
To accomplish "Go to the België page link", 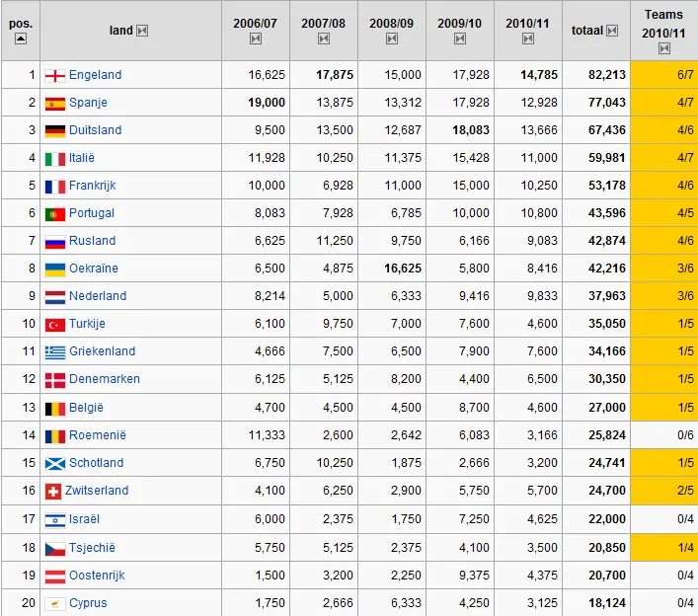I will [x=86, y=407].
